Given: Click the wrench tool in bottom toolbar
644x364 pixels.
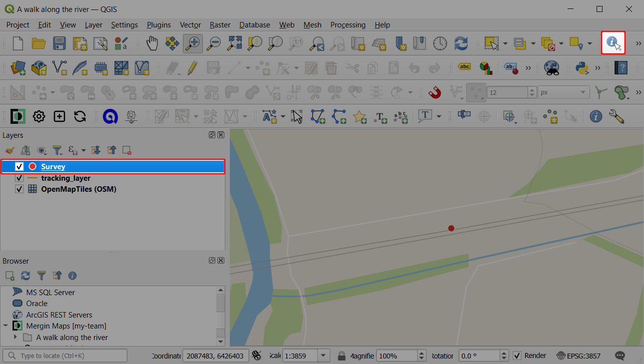Looking at the screenshot, I should pos(617,116).
